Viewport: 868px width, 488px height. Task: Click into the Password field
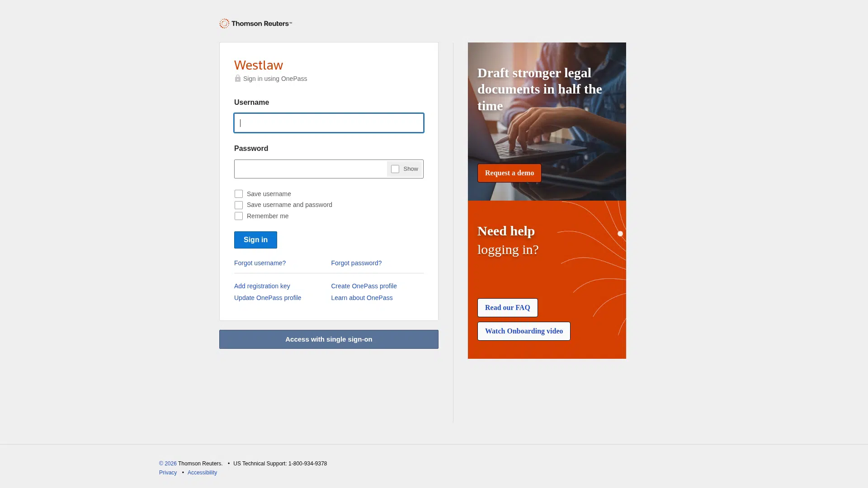(x=310, y=169)
